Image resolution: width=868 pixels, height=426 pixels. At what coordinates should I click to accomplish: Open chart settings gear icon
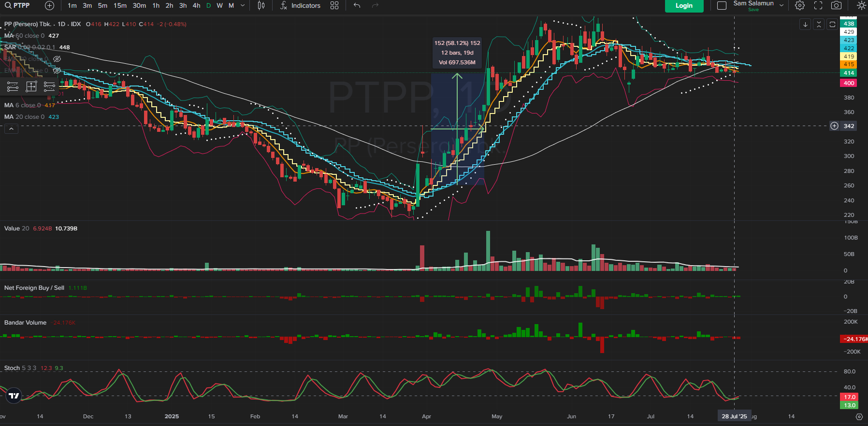(x=800, y=5)
